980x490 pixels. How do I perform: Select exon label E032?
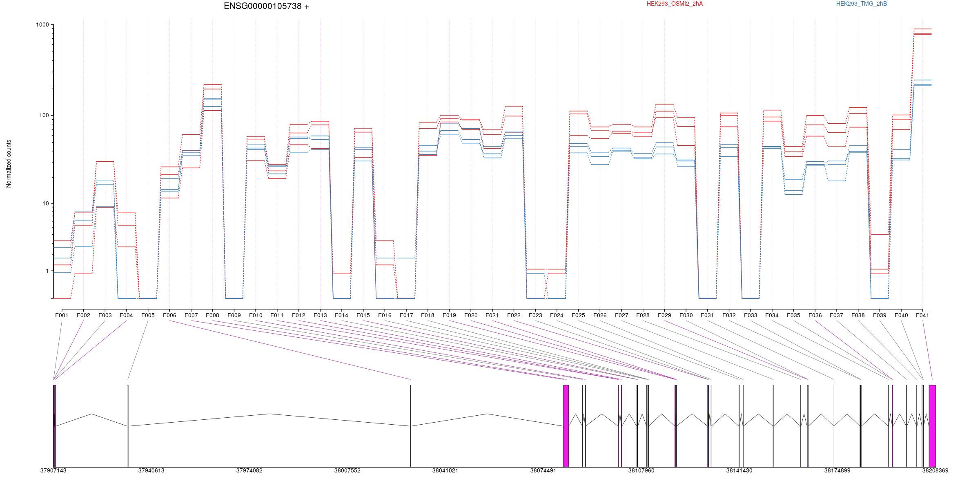coord(729,315)
